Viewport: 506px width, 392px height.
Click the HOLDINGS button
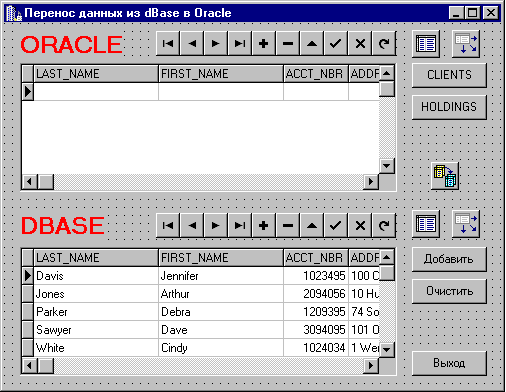449,107
